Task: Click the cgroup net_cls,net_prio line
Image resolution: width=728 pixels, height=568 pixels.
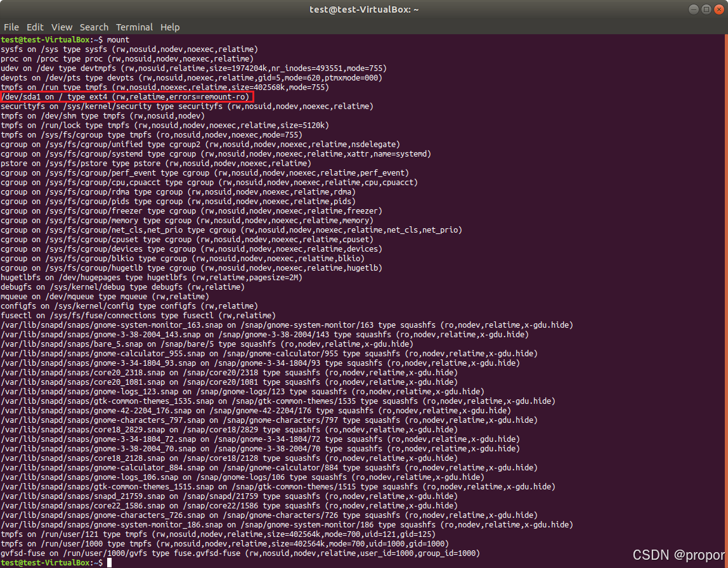Action: (x=231, y=230)
